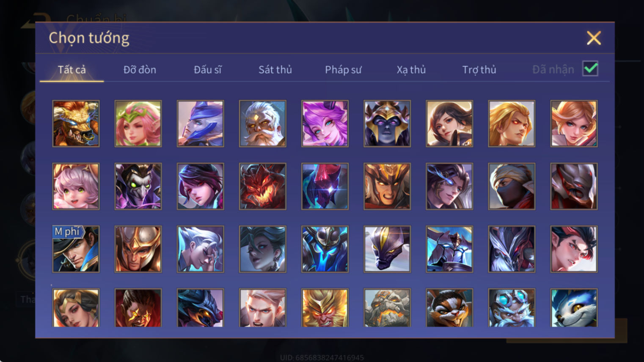Open the 'Sát thủ' tab

click(x=275, y=70)
